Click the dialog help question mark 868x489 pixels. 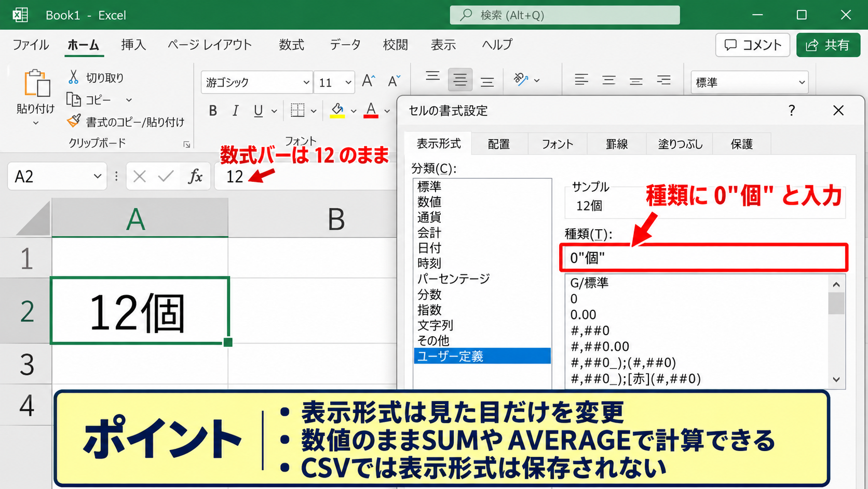coord(792,111)
